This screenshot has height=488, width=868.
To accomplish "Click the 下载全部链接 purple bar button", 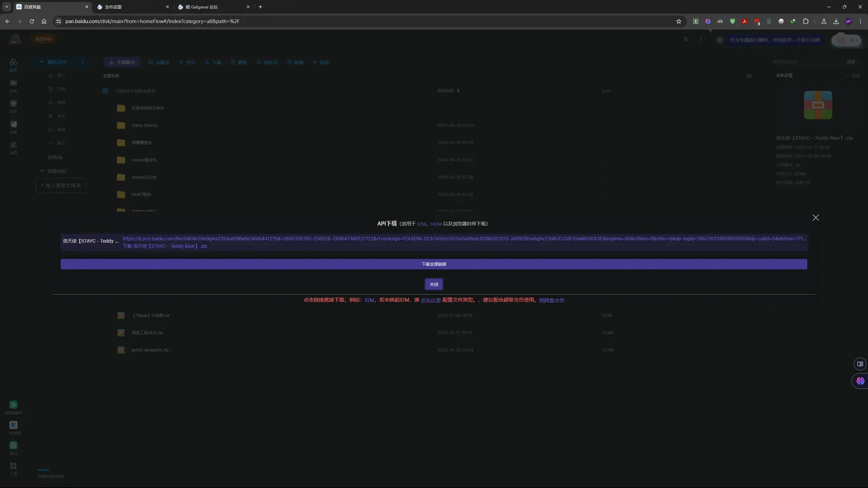I will coord(434,264).
